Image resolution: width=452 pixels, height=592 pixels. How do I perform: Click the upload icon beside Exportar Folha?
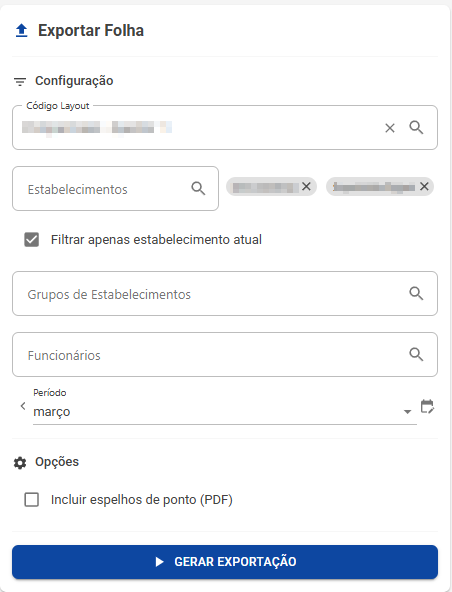click(22, 31)
